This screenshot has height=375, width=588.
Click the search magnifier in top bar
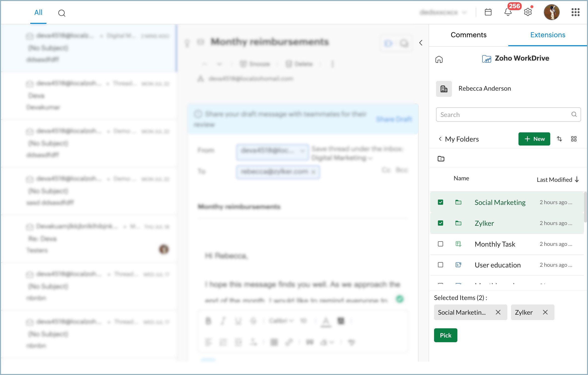(62, 13)
